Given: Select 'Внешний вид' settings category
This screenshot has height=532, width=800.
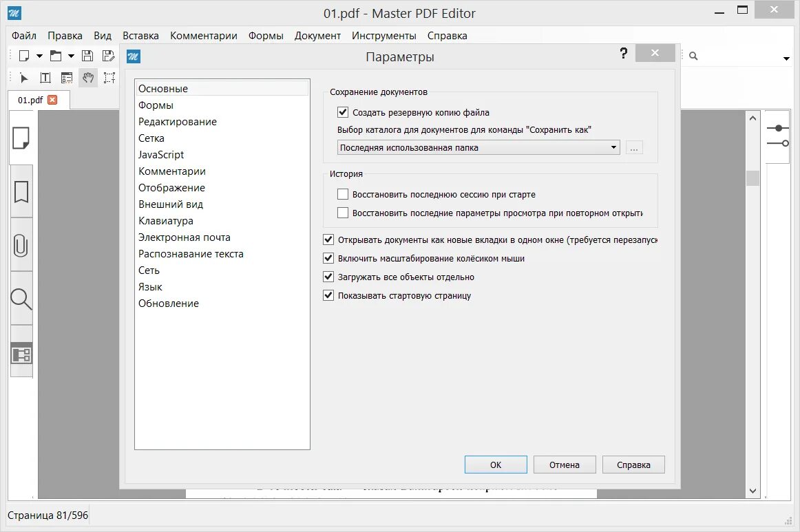Looking at the screenshot, I should pos(222,204).
